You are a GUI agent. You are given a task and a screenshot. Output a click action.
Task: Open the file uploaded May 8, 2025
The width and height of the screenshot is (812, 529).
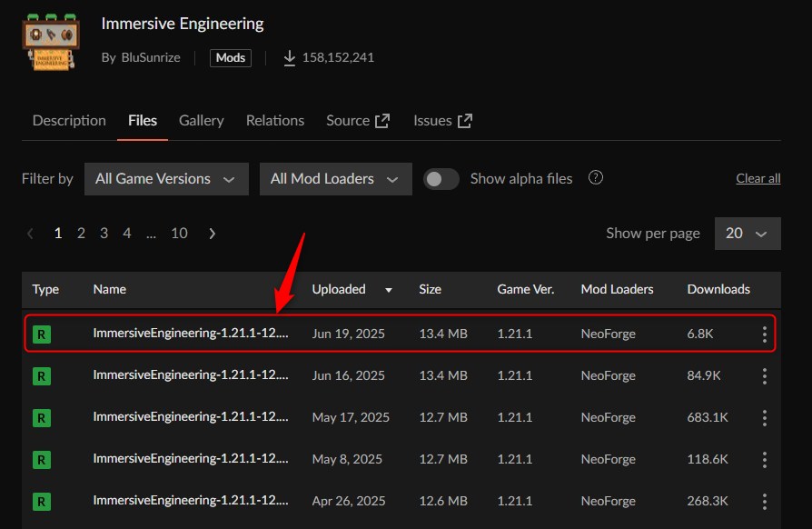191,459
